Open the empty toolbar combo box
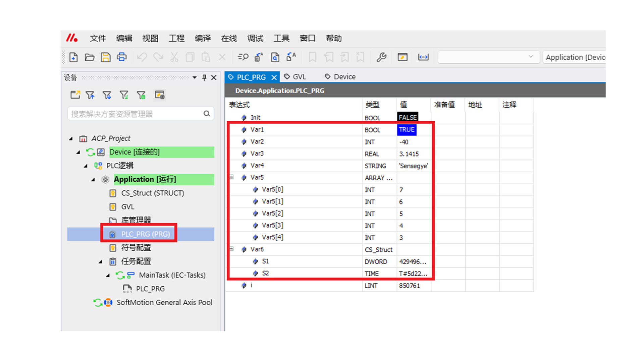Image resolution: width=644 pixels, height=362 pixels. (x=488, y=57)
